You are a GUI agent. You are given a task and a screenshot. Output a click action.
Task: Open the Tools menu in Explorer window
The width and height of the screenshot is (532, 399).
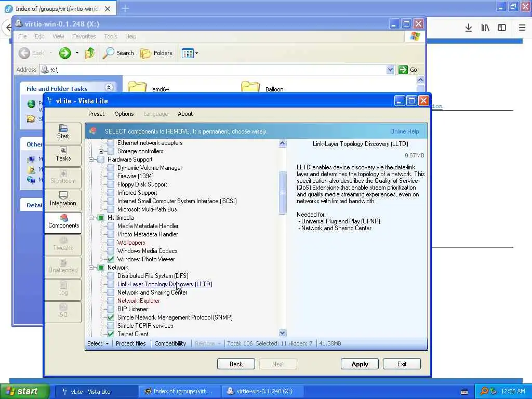(x=111, y=36)
